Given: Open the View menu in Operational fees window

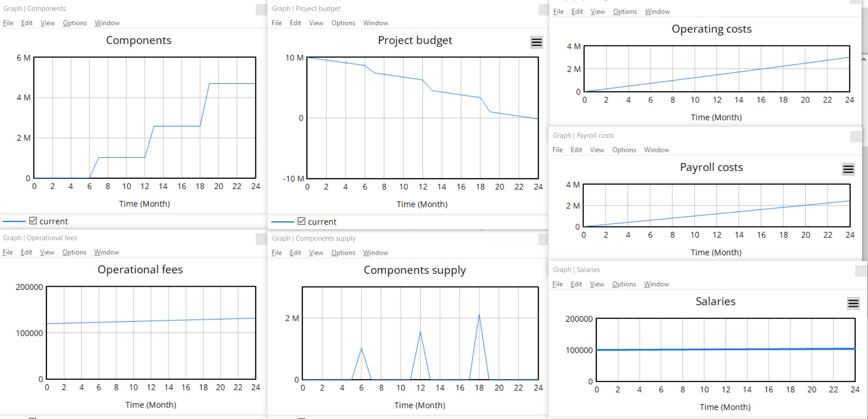Looking at the screenshot, I should 47,252.
